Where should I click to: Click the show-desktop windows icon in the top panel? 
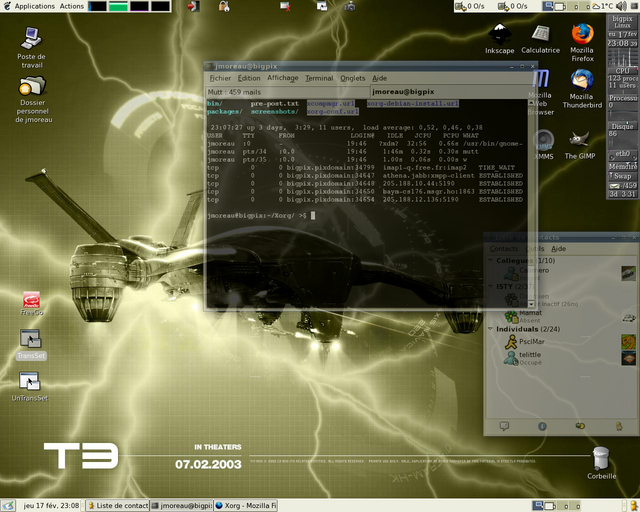(322, 6)
